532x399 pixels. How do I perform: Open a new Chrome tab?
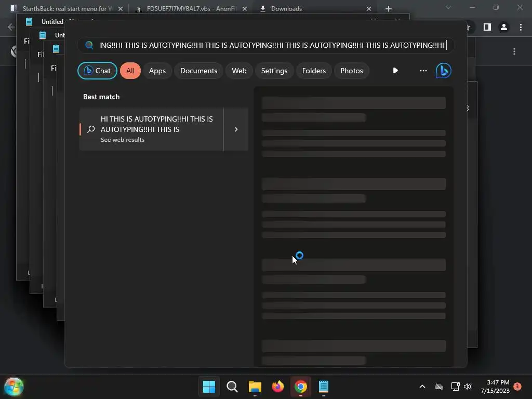(x=389, y=9)
